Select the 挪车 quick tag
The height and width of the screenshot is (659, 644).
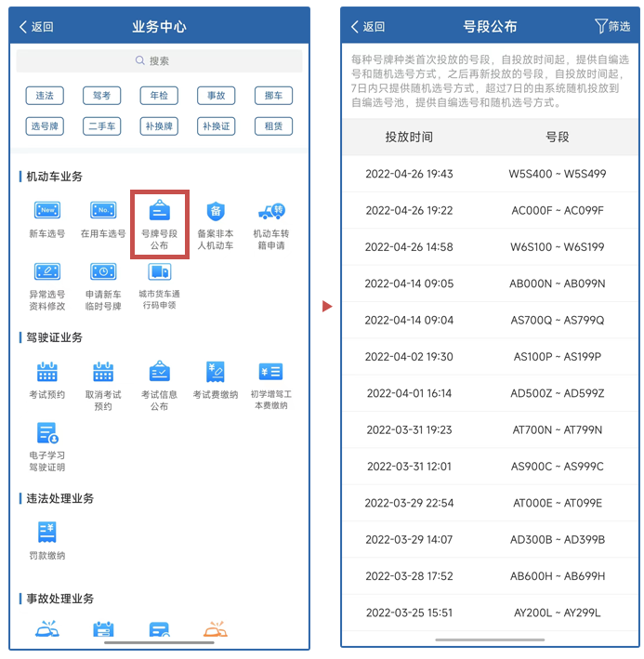[273, 96]
